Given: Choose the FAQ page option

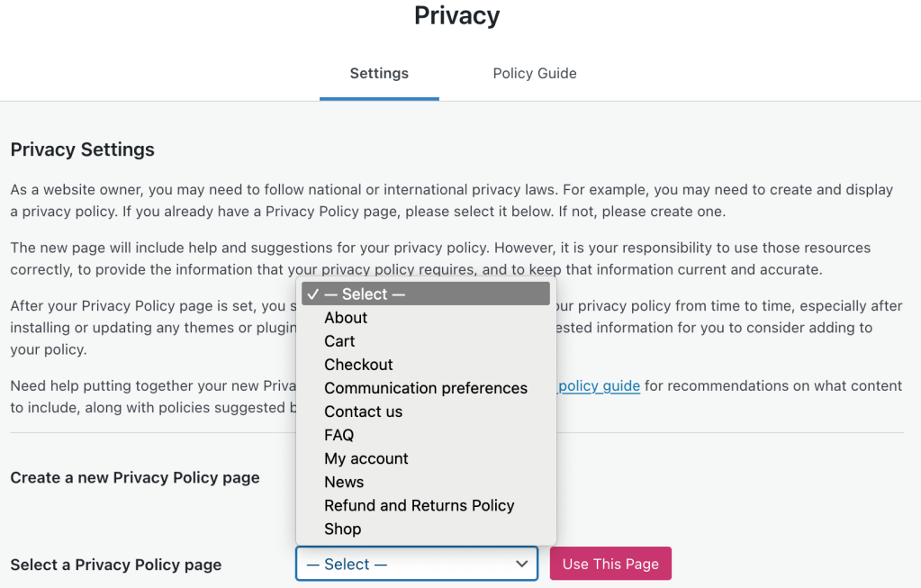Looking at the screenshot, I should point(339,435).
